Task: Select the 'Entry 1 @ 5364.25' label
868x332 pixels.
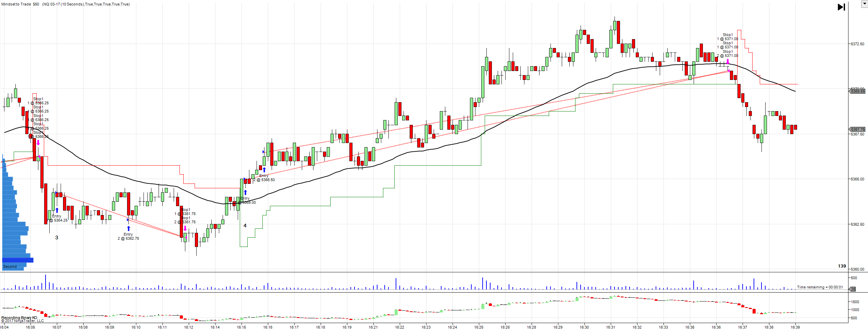Action: click(57, 218)
